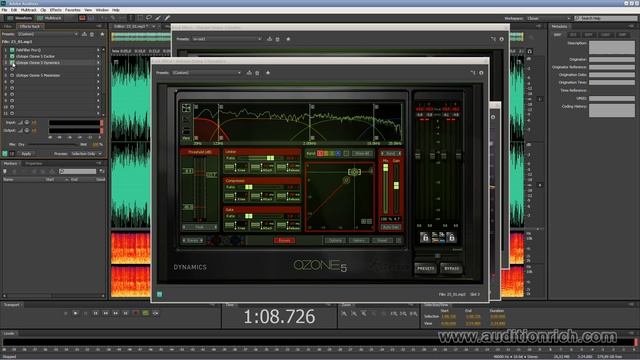Open Presets dropdown in Exciter window behind

(227, 39)
